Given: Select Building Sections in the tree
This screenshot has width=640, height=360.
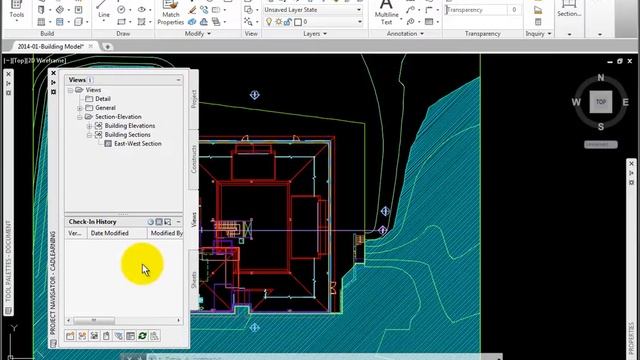Looking at the screenshot, I should (x=127, y=135).
